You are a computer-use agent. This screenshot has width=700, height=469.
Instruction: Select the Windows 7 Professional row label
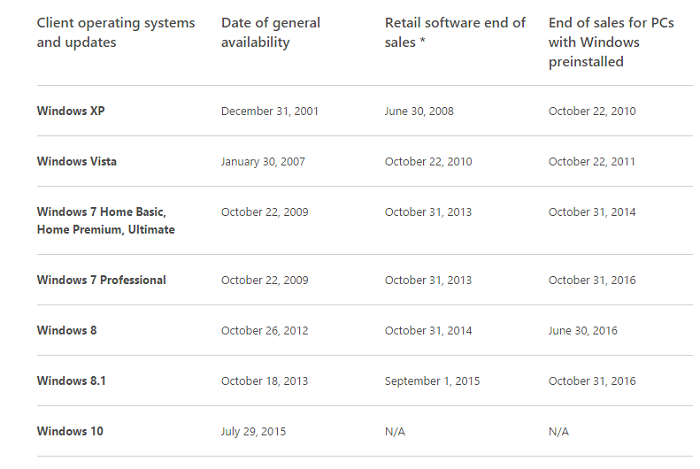point(101,280)
